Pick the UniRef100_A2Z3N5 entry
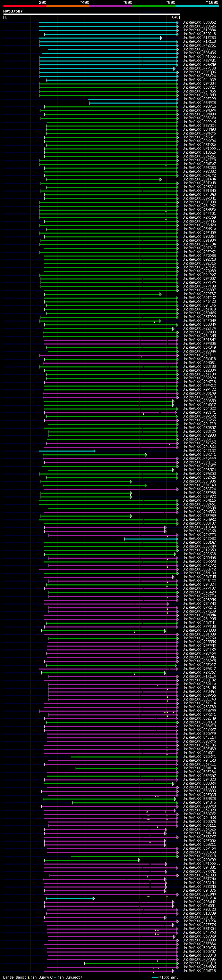222x980 pixels. (x=199, y=887)
